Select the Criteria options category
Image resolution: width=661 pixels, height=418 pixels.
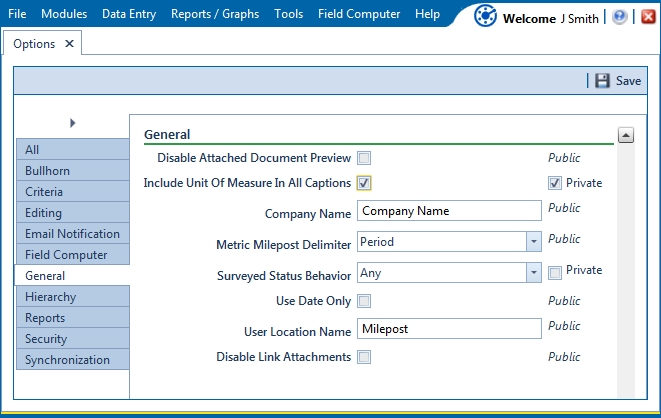pos(73,192)
